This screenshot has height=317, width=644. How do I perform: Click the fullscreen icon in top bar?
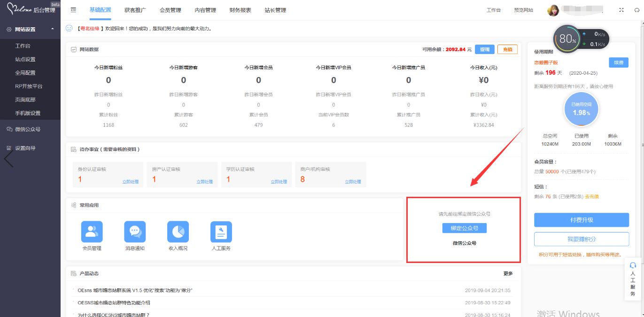click(x=622, y=10)
